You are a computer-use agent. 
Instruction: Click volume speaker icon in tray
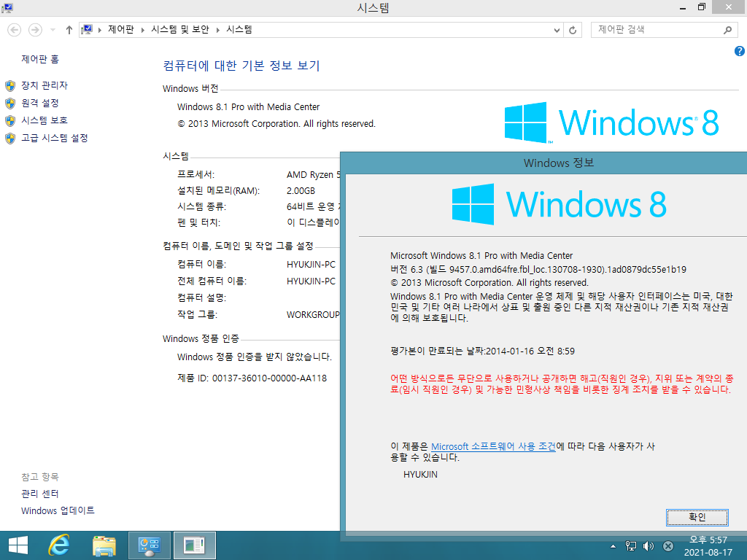tap(649, 546)
